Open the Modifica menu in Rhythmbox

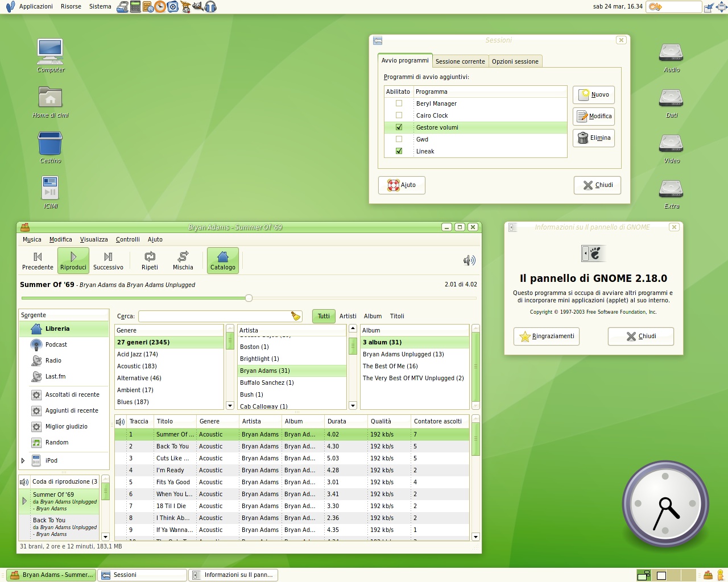(61, 239)
